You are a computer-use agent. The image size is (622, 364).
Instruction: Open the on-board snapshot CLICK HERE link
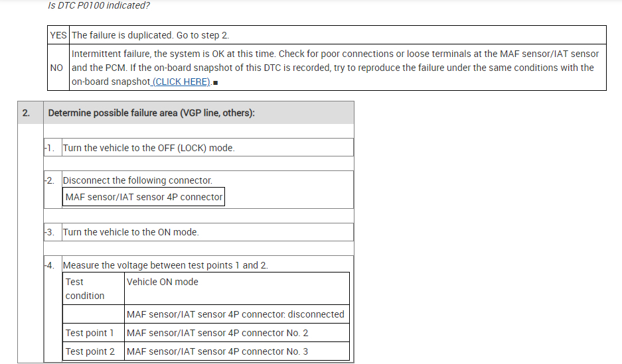(x=182, y=82)
